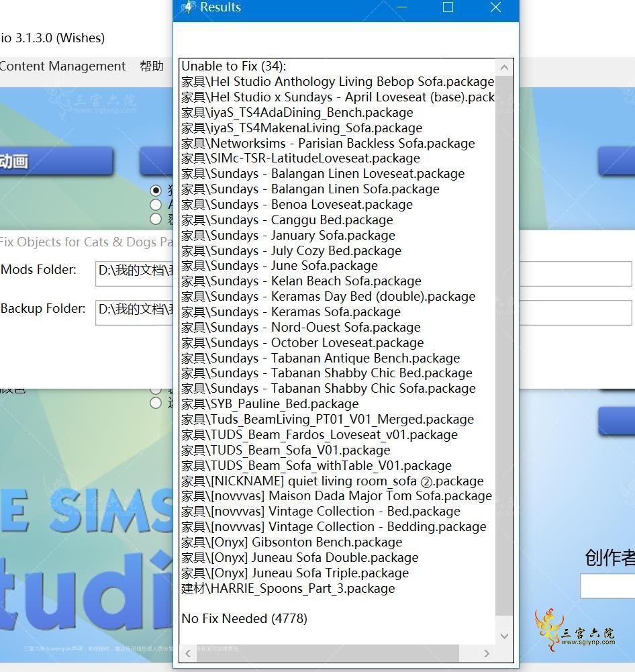Click 'Sundays - October Loveseat.package' line

[x=302, y=343]
